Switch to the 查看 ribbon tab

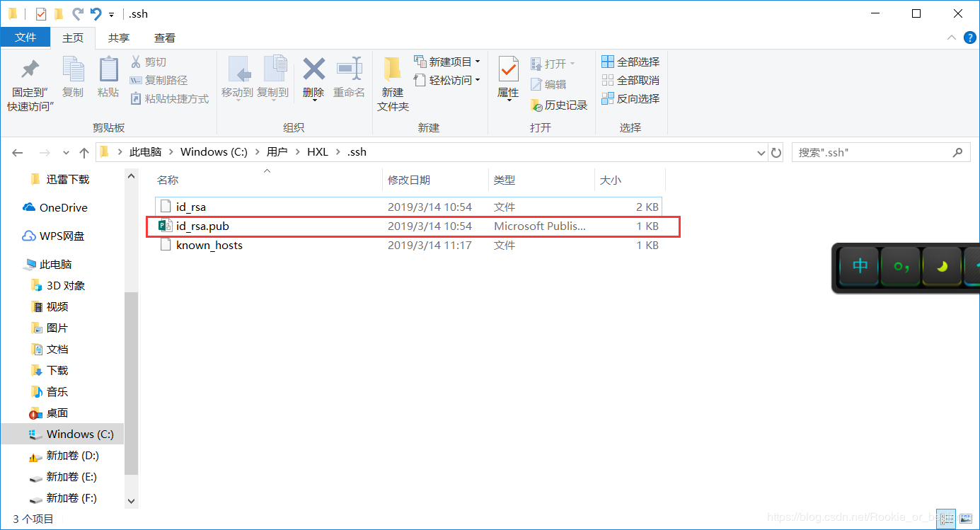pos(163,38)
